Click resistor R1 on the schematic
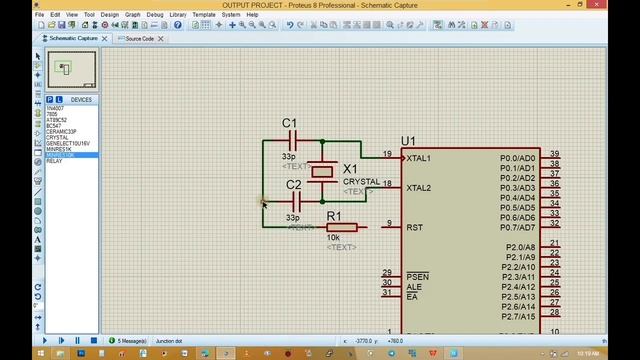Image resolution: width=640 pixels, height=360 pixels. (342, 227)
